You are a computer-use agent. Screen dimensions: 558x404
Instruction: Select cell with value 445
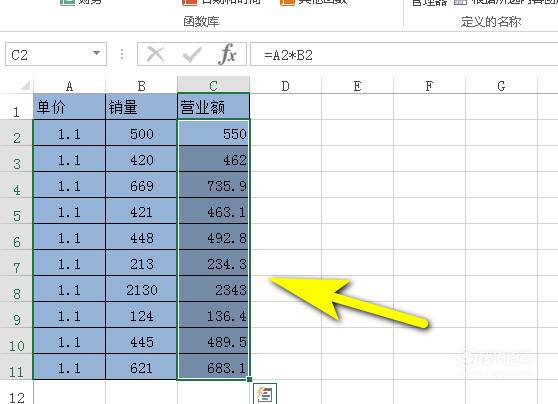coord(141,341)
